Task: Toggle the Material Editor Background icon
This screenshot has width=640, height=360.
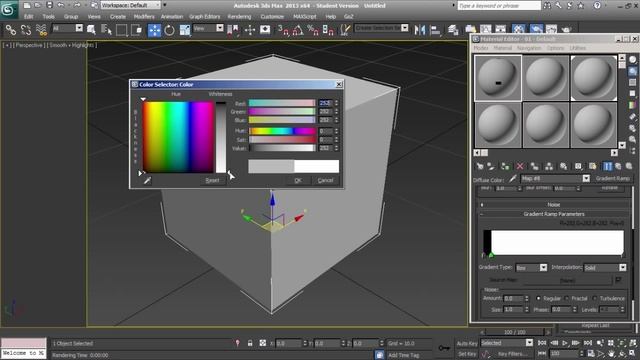Action: (x=633, y=82)
